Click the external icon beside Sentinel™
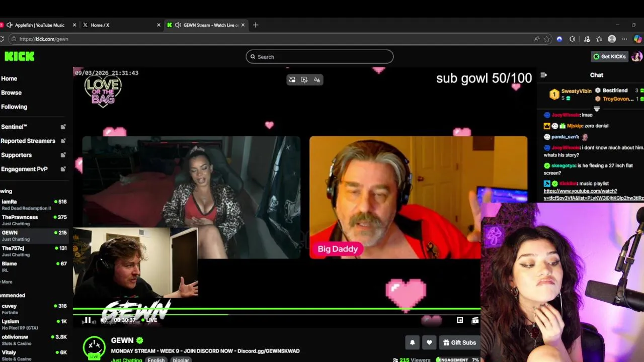The height and width of the screenshot is (362, 644). [x=63, y=127]
